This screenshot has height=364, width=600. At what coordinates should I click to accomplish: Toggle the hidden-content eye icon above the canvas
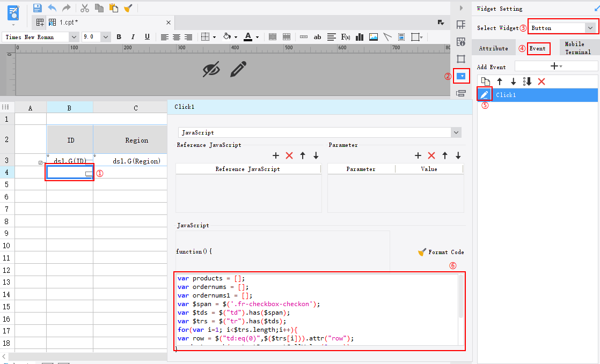point(211,70)
